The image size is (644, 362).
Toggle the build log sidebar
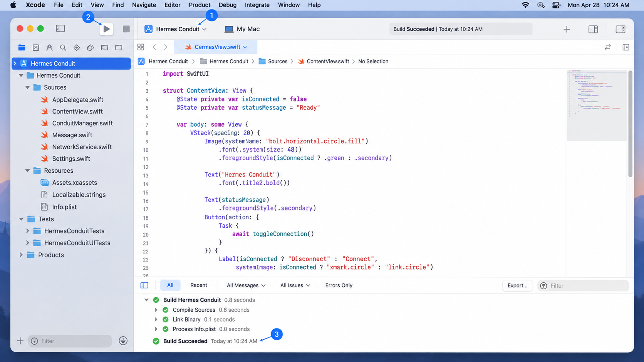click(144, 285)
